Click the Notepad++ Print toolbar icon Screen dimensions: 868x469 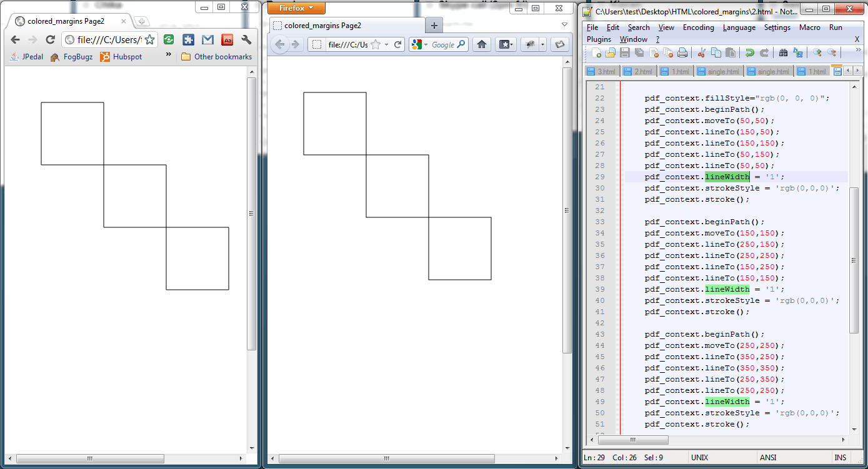682,53
